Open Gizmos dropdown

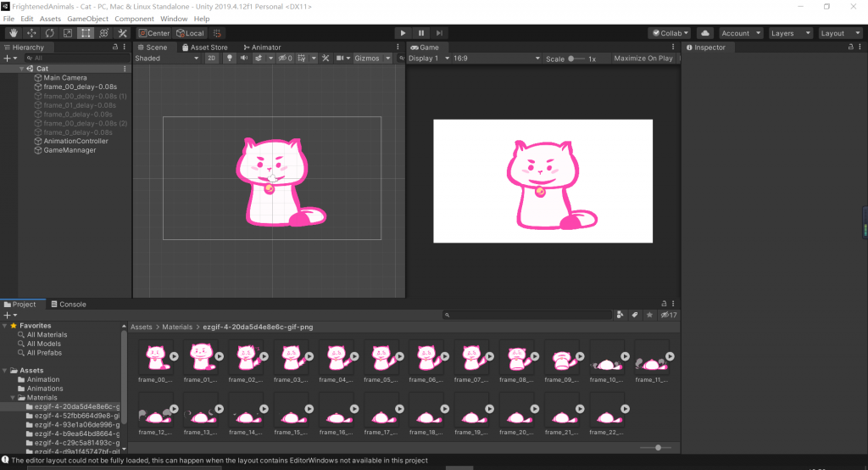point(372,59)
